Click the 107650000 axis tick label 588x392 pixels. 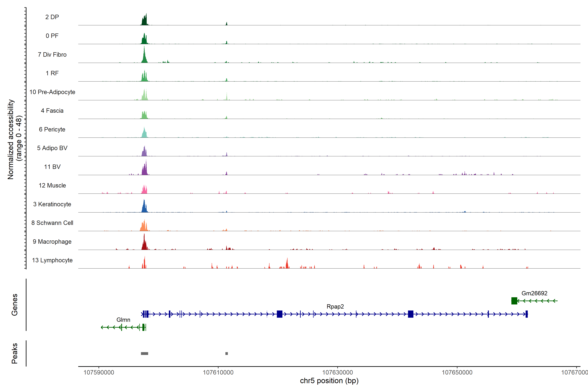tap(457, 373)
